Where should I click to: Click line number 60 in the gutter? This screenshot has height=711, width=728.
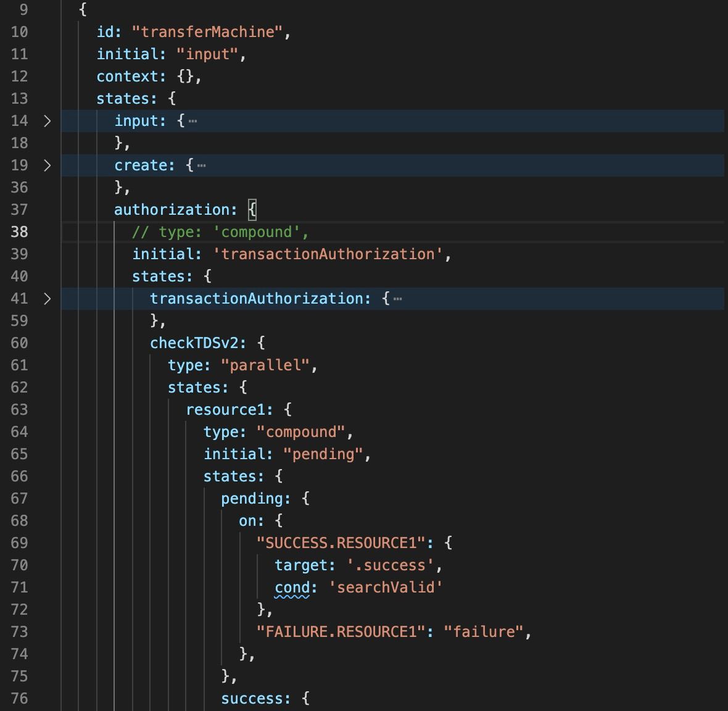19,343
